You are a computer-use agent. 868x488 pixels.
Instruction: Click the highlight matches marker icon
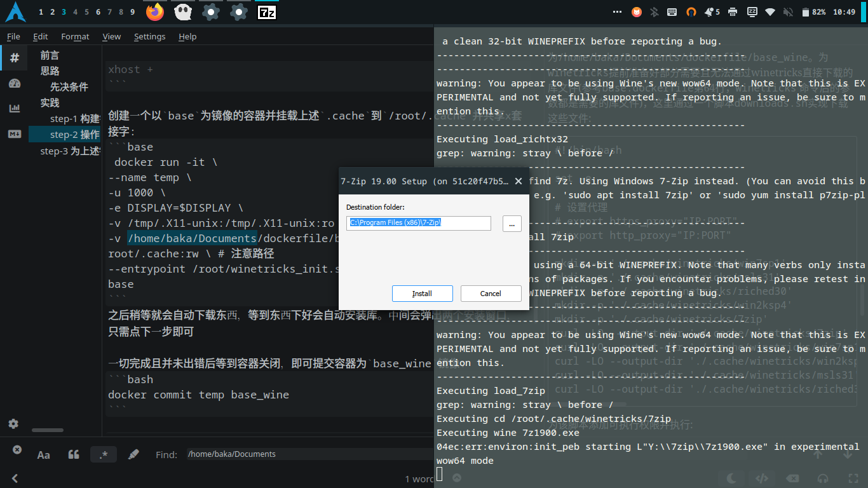pos(133,454)
